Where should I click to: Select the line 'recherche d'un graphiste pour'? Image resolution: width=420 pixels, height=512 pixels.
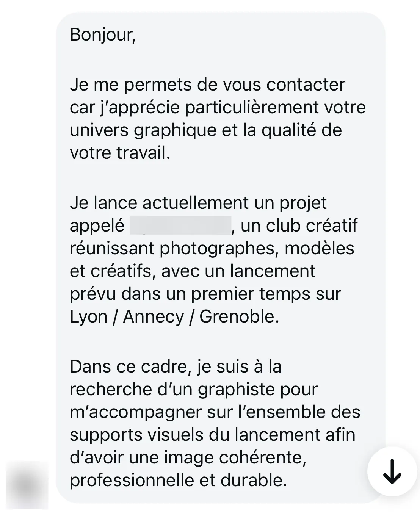tap(194, 389)
